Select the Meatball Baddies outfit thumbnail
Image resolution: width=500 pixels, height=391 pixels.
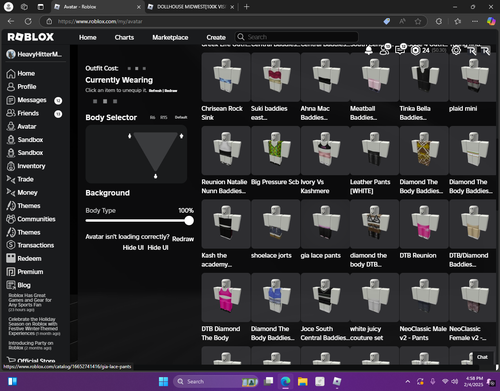374,77
